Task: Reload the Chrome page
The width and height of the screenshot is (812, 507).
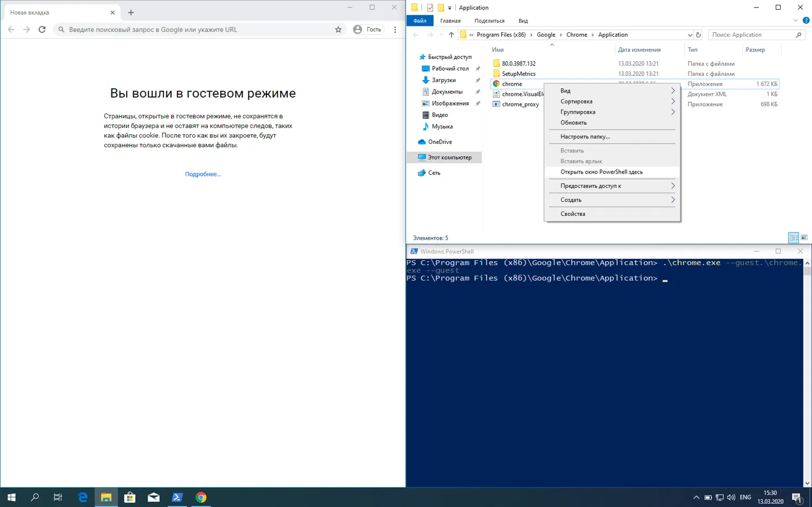Action: [x=42, y=30]
